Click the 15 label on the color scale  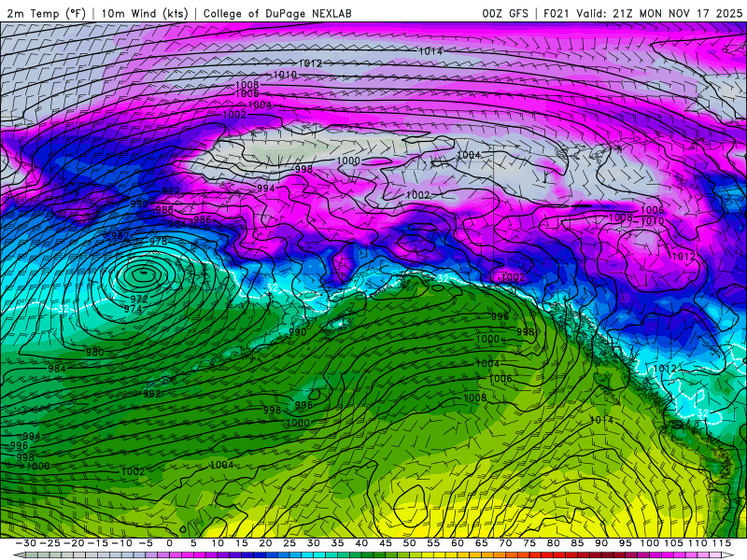[x=242, y=543]
